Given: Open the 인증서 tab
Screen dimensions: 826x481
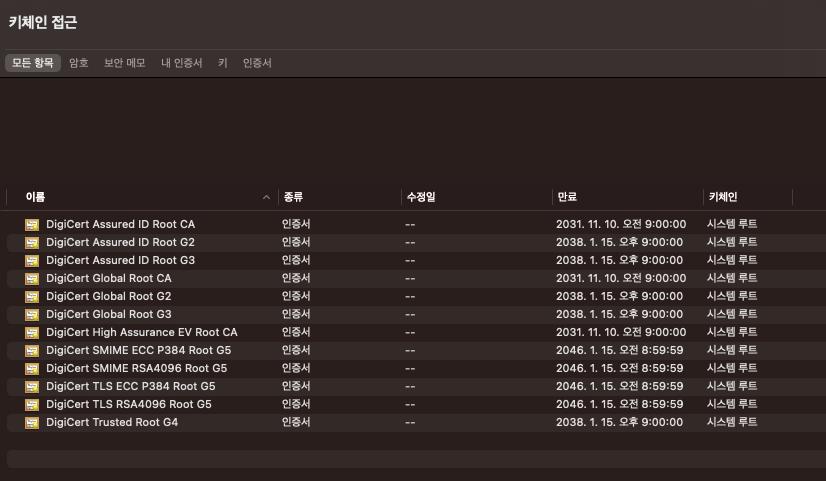Looking at the screenshot, I should (x=257, y=63).
